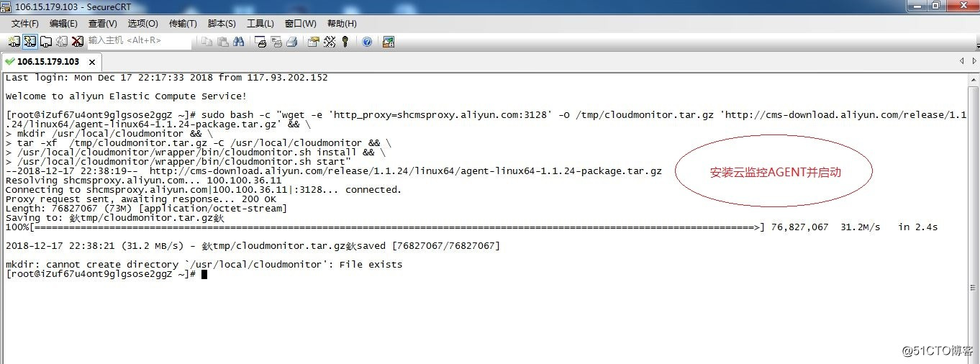Maximize the SecureCRT window
Screen dimensions: 980x364
point(936,6)
